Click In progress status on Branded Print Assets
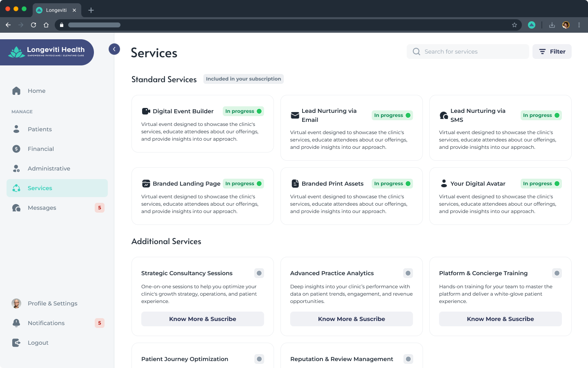588x368 pixels. pyautogui.click(x=392, y=184)
